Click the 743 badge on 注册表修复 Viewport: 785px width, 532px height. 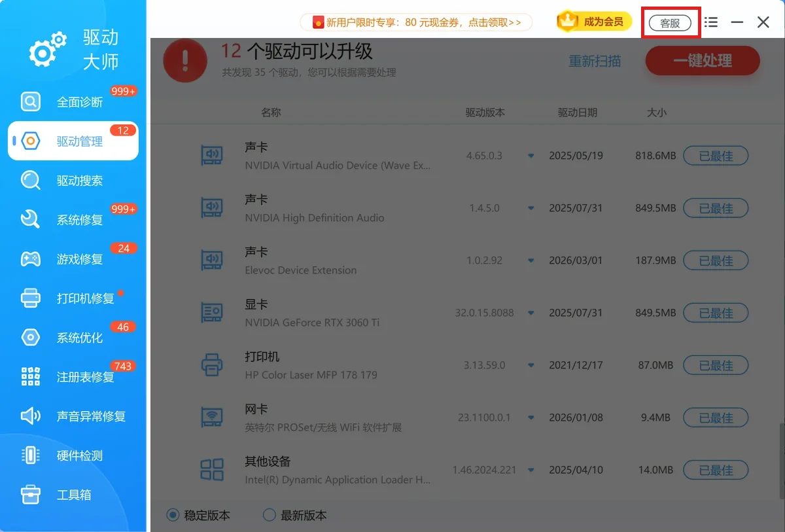(123, 366)
